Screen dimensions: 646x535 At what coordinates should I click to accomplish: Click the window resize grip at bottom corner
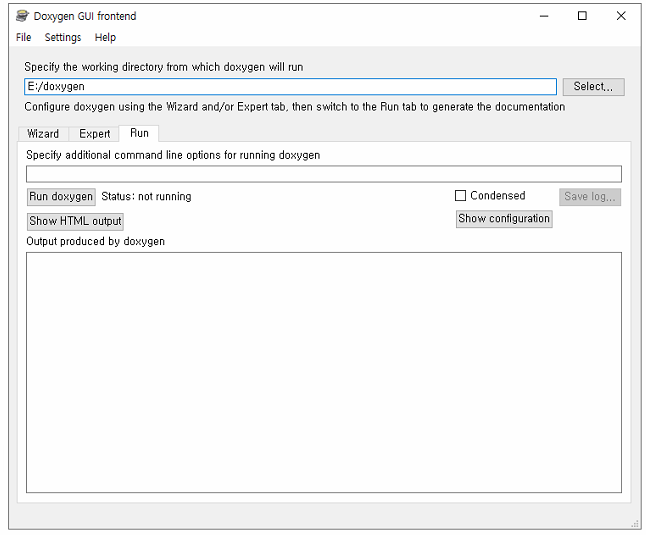click(x=635, y=524)
